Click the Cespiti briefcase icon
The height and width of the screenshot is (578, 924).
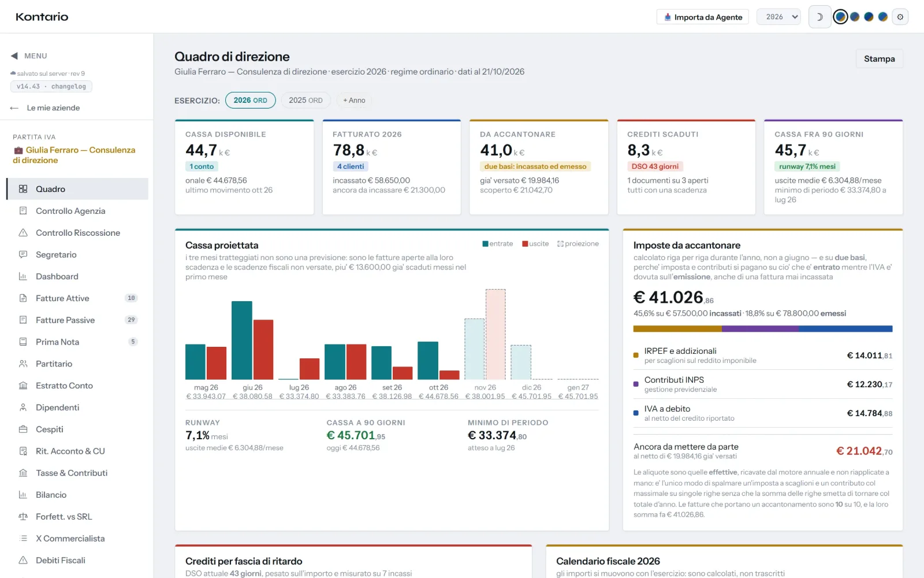click(x=23, y=429)
